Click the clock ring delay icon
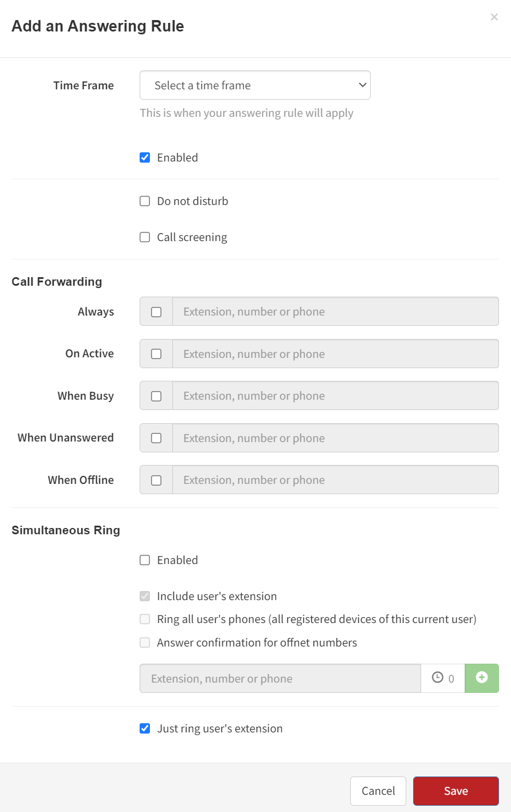 tap(438, 677)
